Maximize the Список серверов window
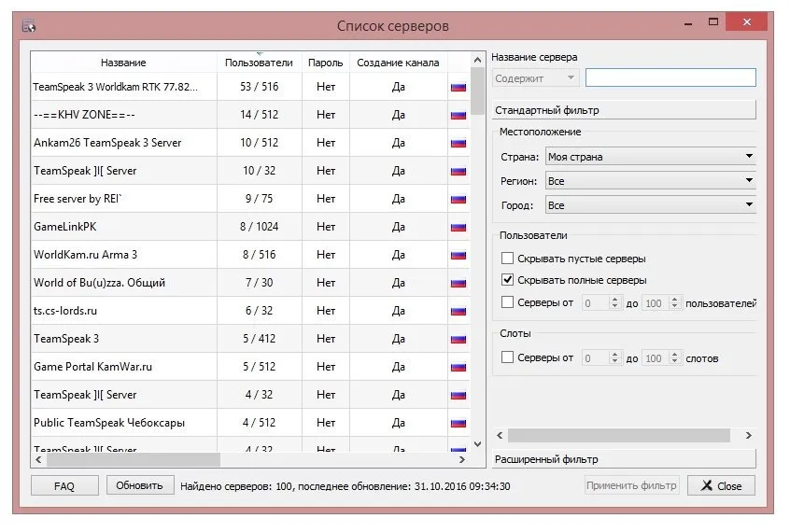Image resolution: width=790 pixels, height=532 pixels. pos(712,21)
